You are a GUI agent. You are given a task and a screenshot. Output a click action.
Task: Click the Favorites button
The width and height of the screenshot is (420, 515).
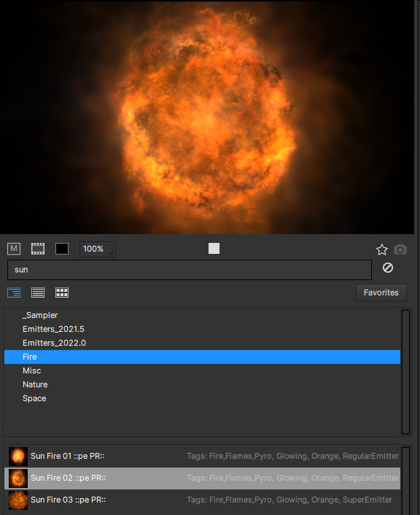pyautogui.click(x=381, y=293)
